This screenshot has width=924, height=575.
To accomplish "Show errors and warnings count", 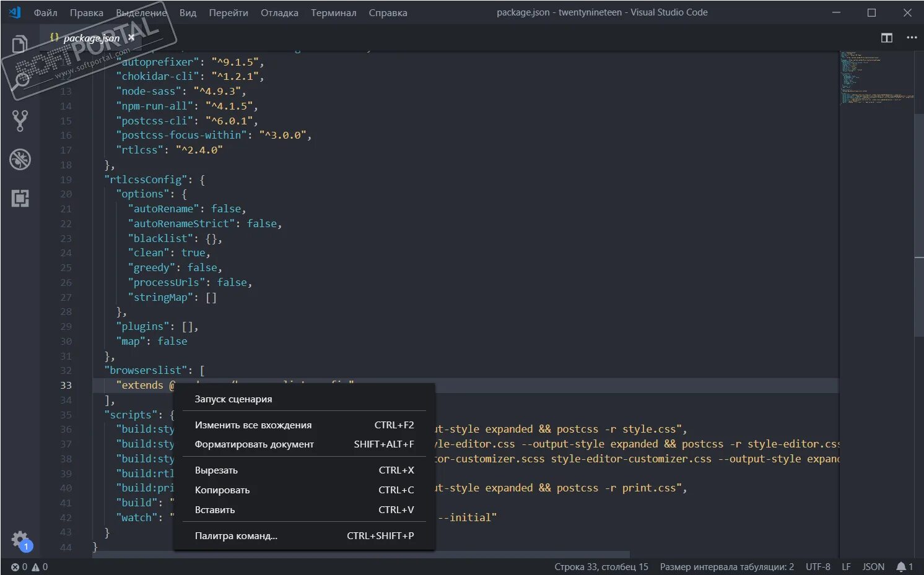I will pyautogui.click(x=29, y=566).
